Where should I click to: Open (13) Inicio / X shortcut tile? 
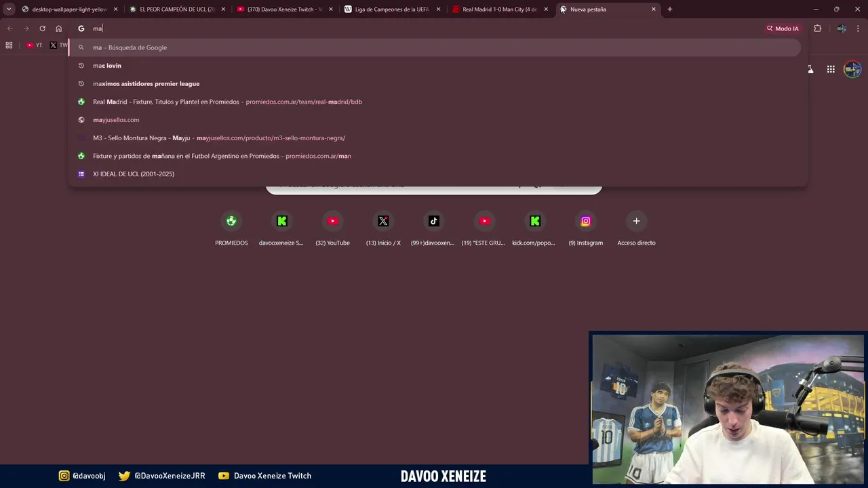383,228
